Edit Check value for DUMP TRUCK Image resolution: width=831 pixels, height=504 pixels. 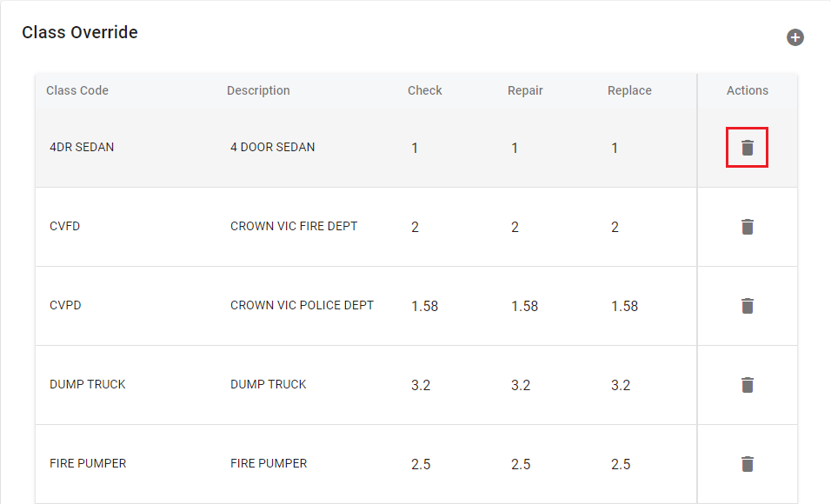click(x=421, y=385)
